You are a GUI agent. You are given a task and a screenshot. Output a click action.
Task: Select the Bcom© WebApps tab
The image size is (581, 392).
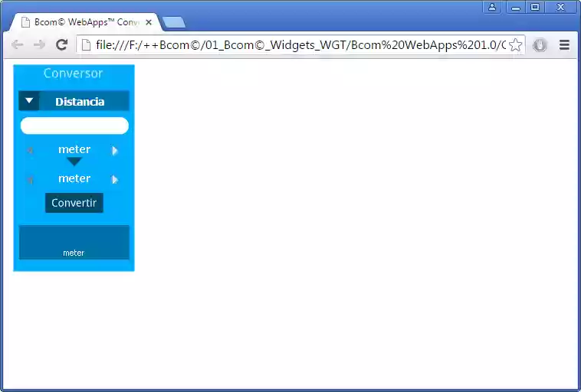click(85, 22)
